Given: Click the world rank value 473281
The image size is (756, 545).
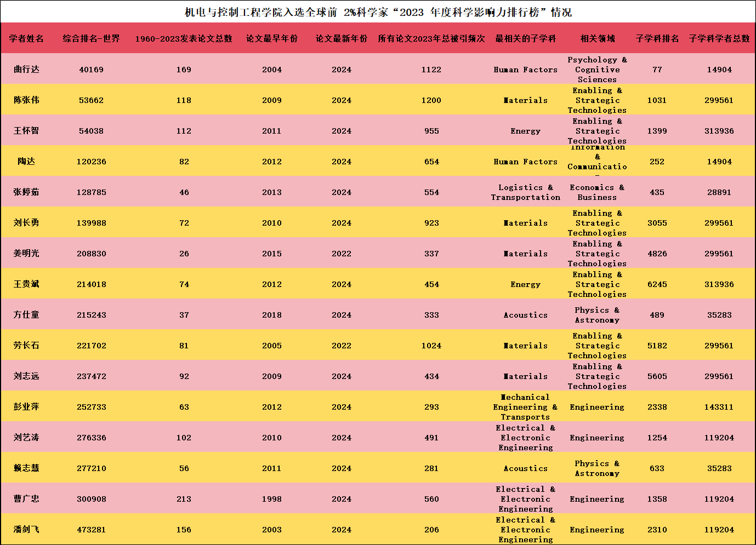Looking at the screenshot, I should 91,530.
